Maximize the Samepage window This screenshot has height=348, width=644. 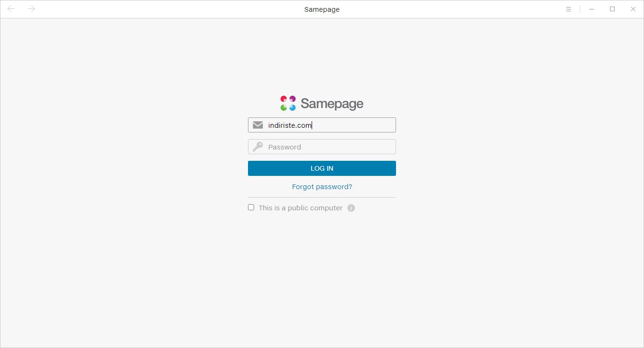pyautogui.click(x=612, y=9)
